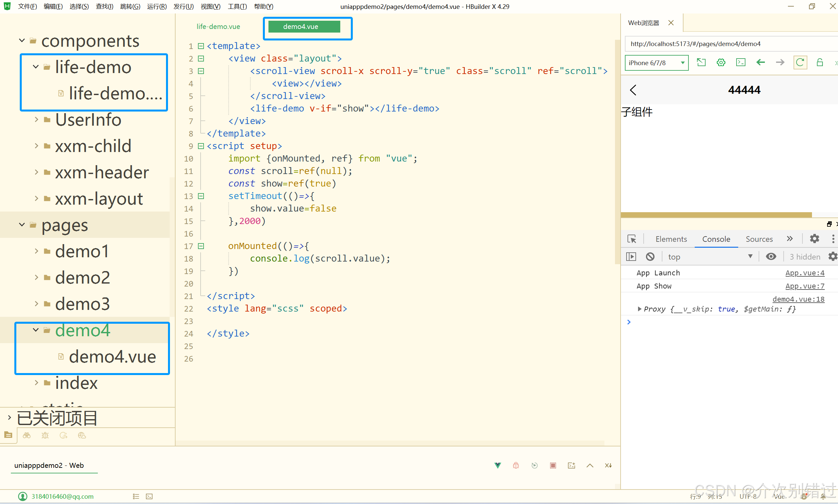The image size is (838, 504).
Task: Toggle the eye live expression icon in devtools
Action: 771,257
